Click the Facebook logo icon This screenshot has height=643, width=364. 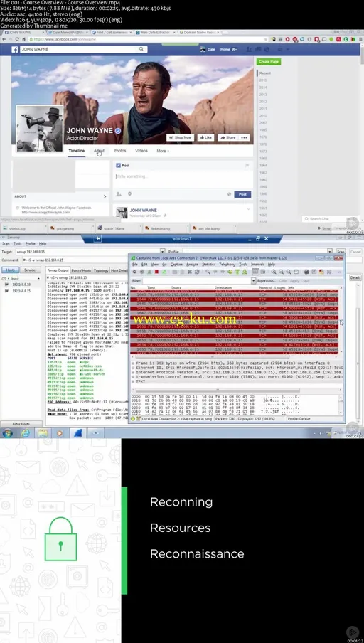pos(15,49)
